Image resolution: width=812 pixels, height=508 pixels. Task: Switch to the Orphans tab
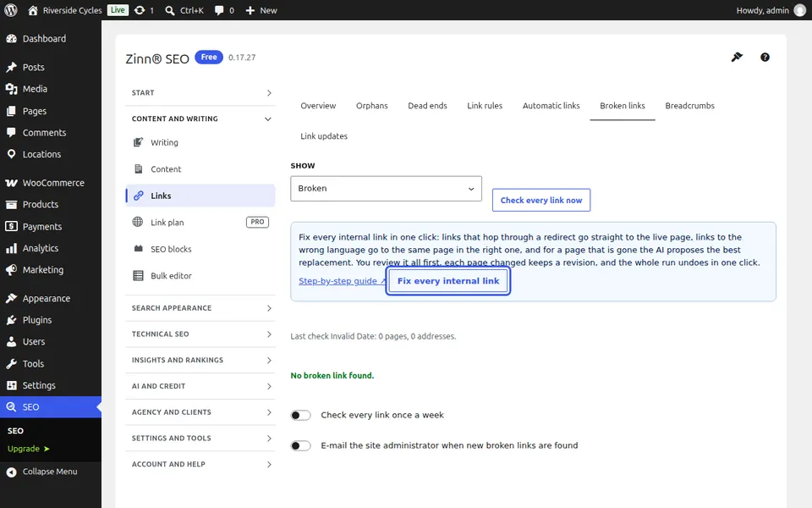(372, 106)
